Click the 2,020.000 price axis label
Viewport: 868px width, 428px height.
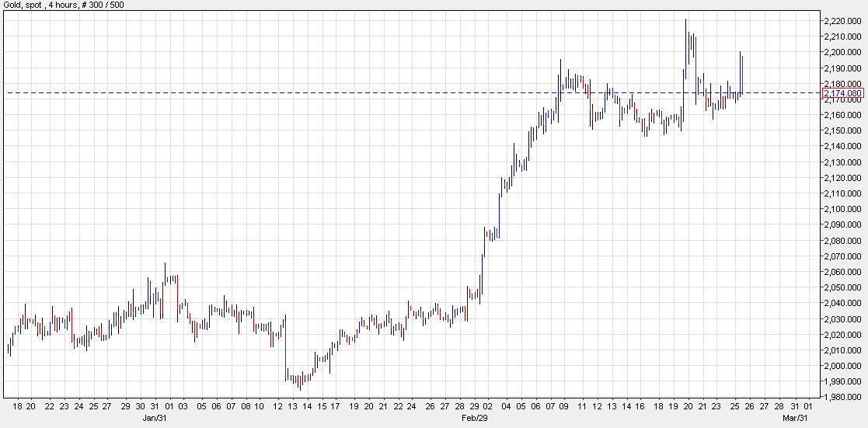pyautogui.click(x=842, y=335)
